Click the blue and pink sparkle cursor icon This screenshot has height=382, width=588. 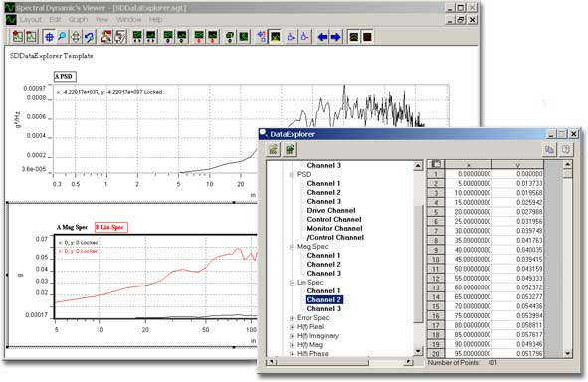click(x=261, y=37)
